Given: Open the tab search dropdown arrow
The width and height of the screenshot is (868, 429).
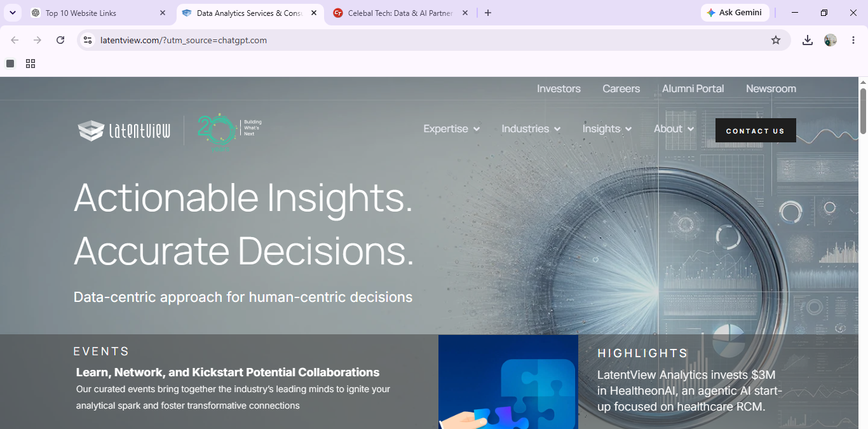Looking at the screenshot, I should (12, 13).
